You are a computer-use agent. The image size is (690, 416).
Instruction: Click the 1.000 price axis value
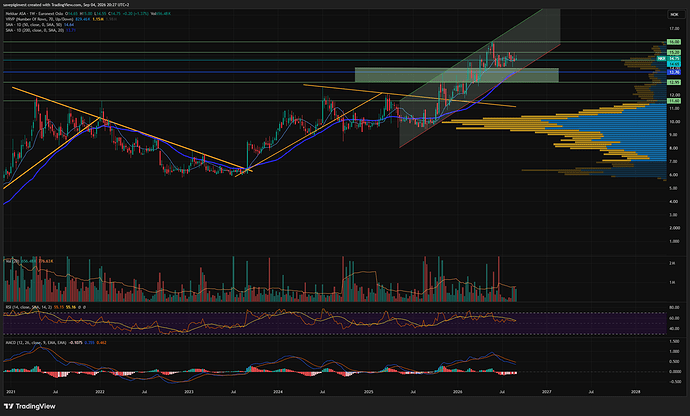point(674,241)
